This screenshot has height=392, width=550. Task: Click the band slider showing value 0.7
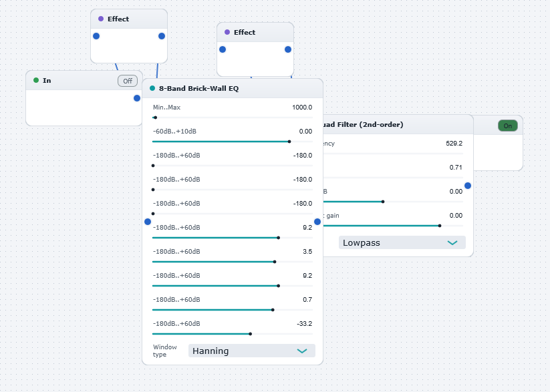232,310
